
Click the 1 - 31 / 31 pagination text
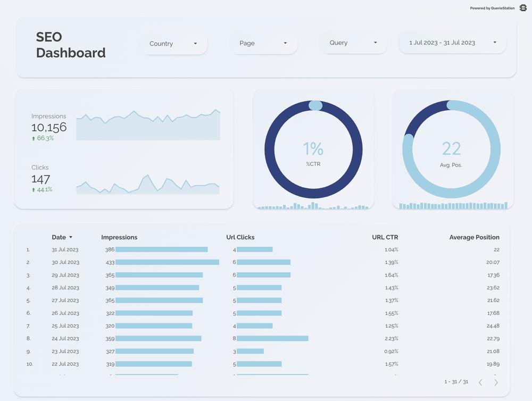pyautogui.click(x=456, y=382)
